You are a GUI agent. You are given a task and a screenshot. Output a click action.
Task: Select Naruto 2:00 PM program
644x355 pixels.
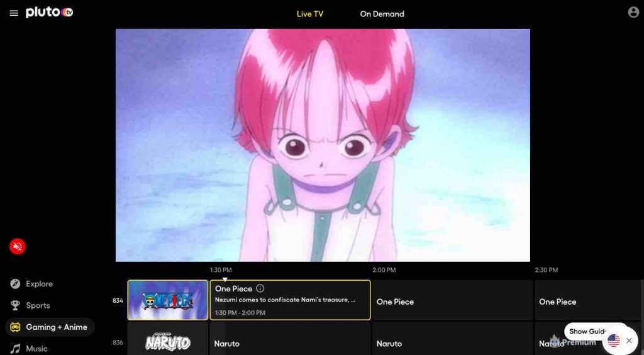[452, 339]
